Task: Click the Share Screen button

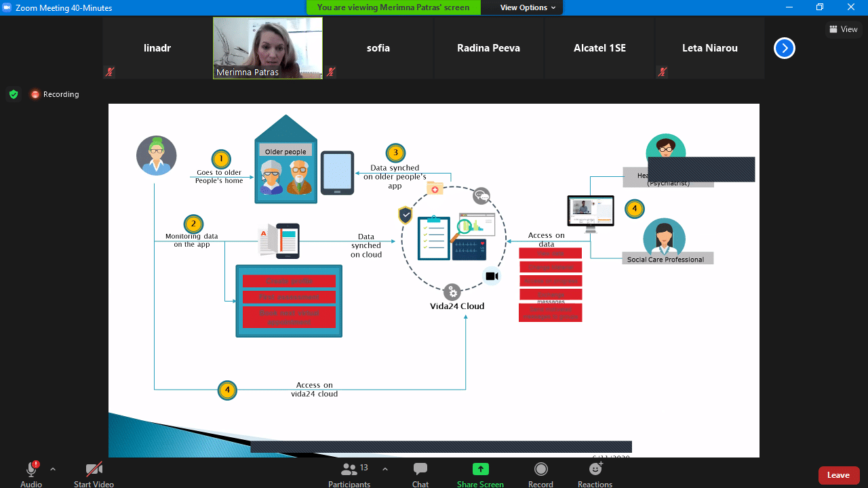Action: coord(480,474)
